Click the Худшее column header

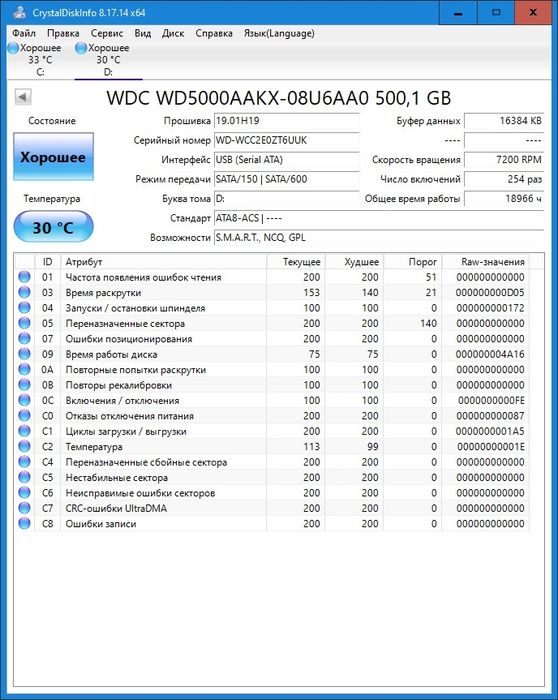pos(354,262)
